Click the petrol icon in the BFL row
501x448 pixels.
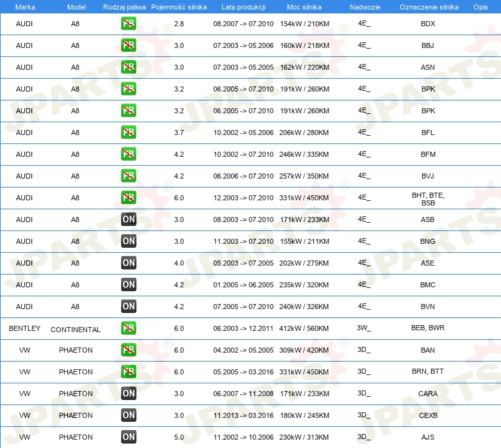click(x=128, y=132)
